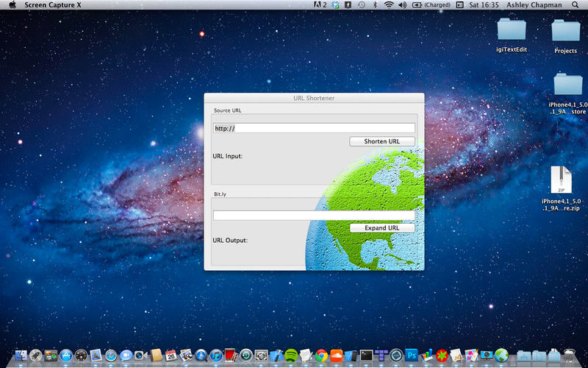
Task: Click the Sat 16:35 clock
Action: tap(484, 5)
